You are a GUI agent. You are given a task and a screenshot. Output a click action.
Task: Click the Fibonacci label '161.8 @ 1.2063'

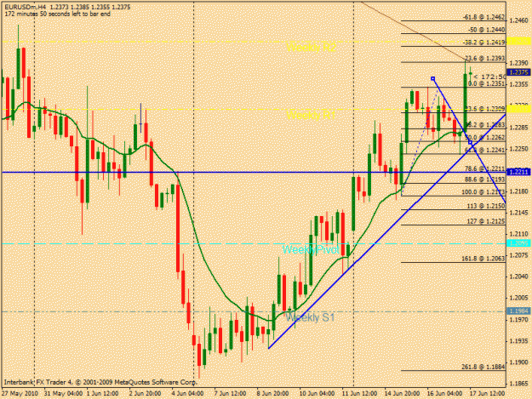(483, 259)
